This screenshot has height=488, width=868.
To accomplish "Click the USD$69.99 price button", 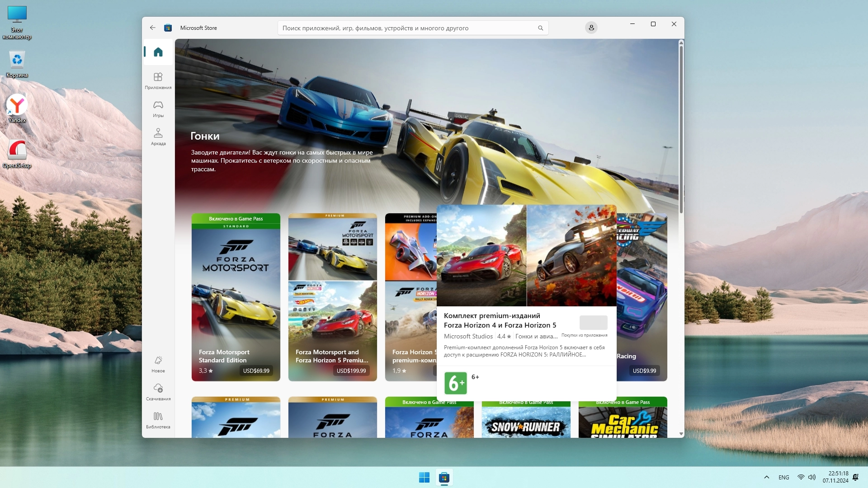I will coord(256,371).
